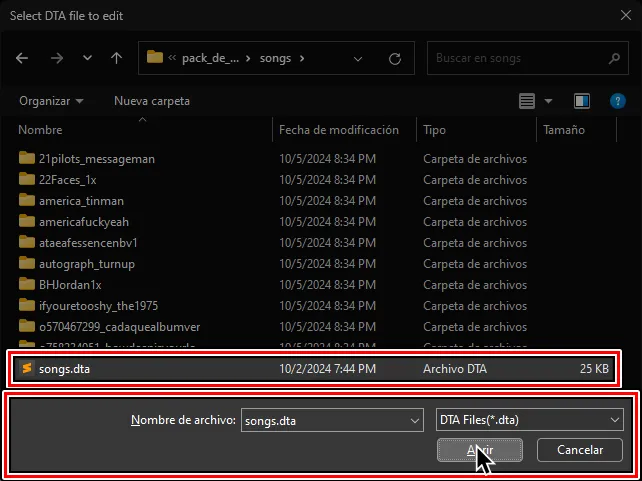
Task: Sort by the Tamaño column header
Action: point(563,130)
